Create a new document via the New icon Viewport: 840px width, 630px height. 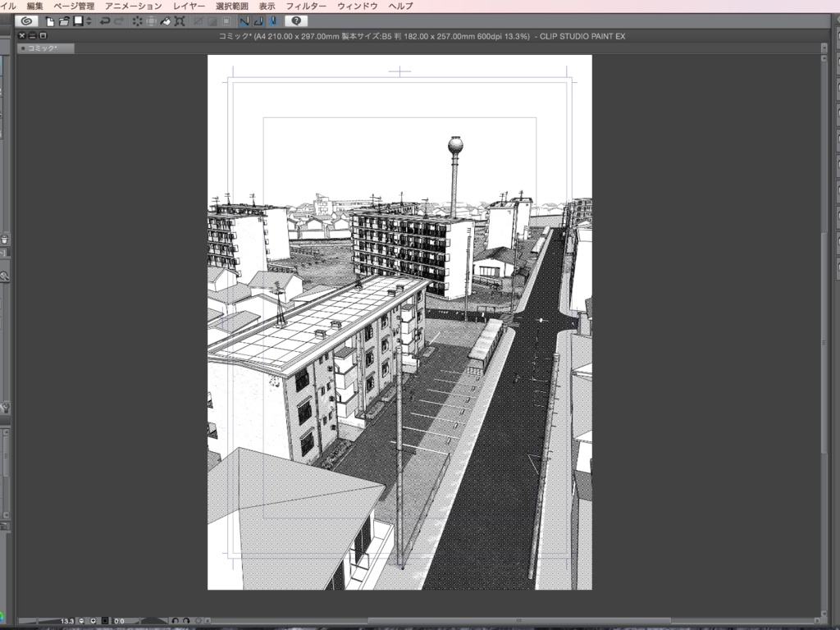click(x=49, y=22)
